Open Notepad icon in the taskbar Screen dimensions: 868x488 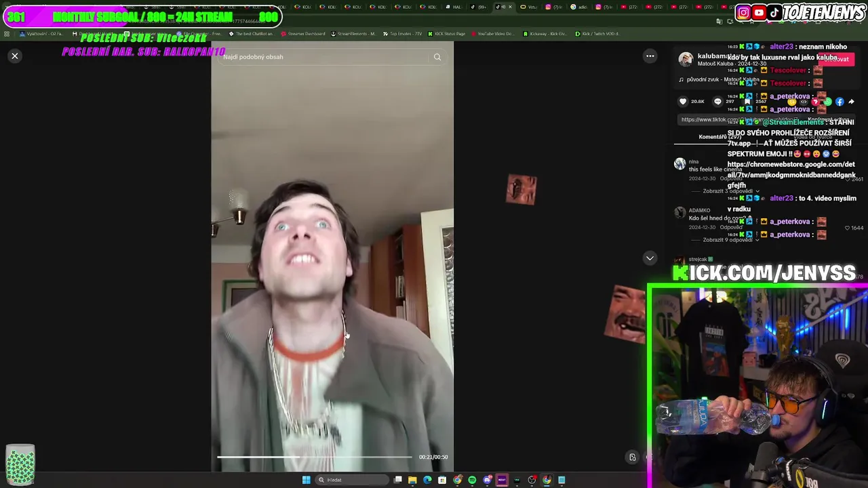561,480
